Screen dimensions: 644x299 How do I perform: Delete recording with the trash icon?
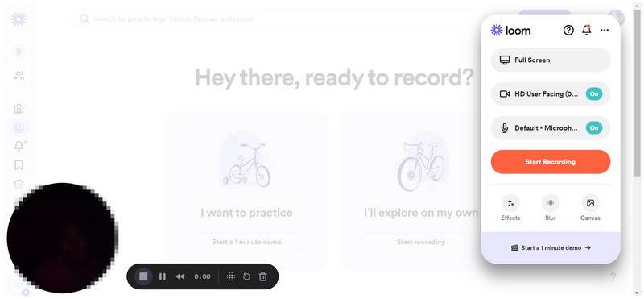tap(263, 276)
